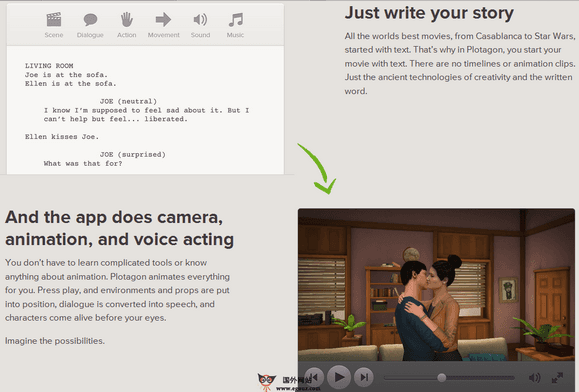This screenshot has height=392, width=579.
Task: Click the line 'Ellen is at the sofa.'
Action: coord(71,83)
